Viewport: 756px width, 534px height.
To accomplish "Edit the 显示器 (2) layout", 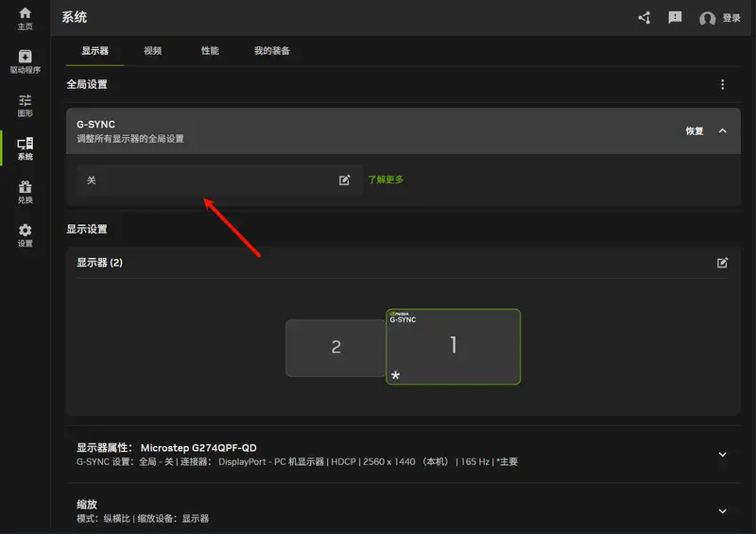I will click(722, 263).
